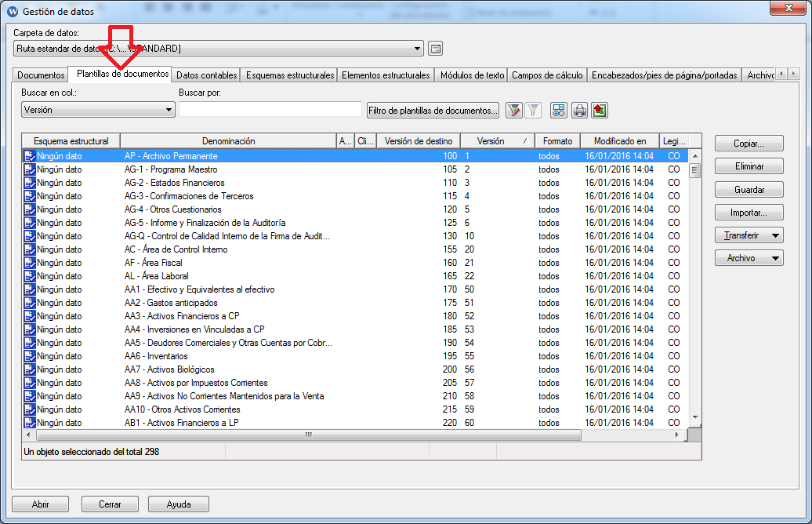Sort by the Versión column header
This screenshot has width=812, height=524.
tap(497, 141)
